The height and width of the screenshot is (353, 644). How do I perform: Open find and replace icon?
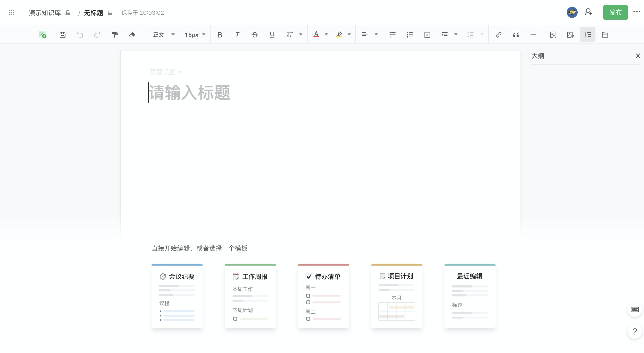pyautogui.click(x=553, y=35)
